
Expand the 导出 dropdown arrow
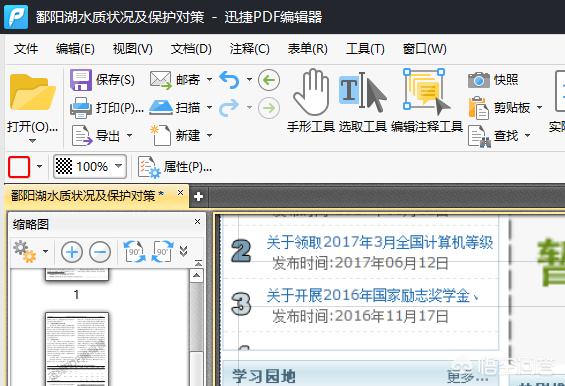(x=129, y=136)
